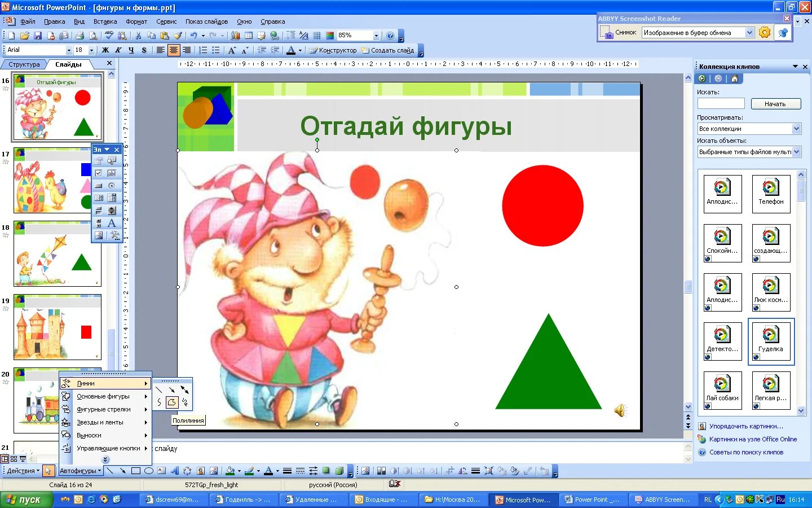
Task: Click the clip search text field under Искать
Action: point(721,104)
